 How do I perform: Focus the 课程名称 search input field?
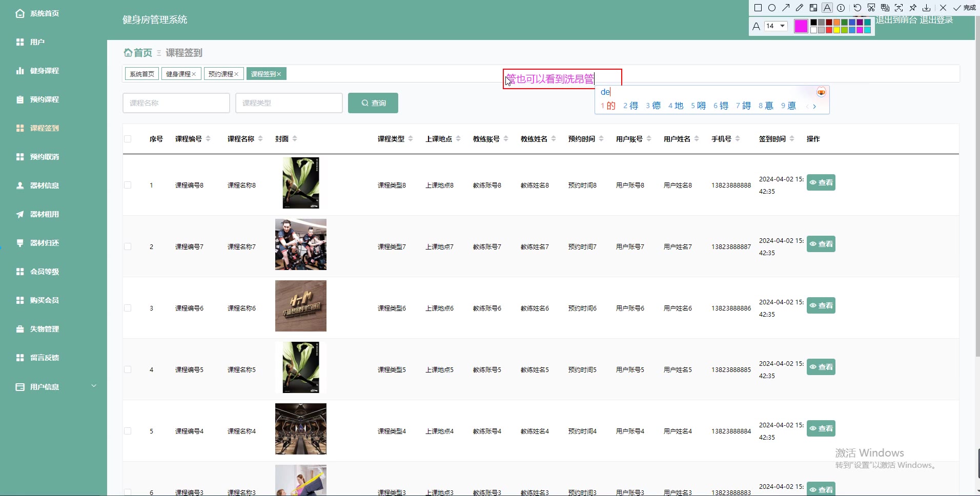pos(176,103)
